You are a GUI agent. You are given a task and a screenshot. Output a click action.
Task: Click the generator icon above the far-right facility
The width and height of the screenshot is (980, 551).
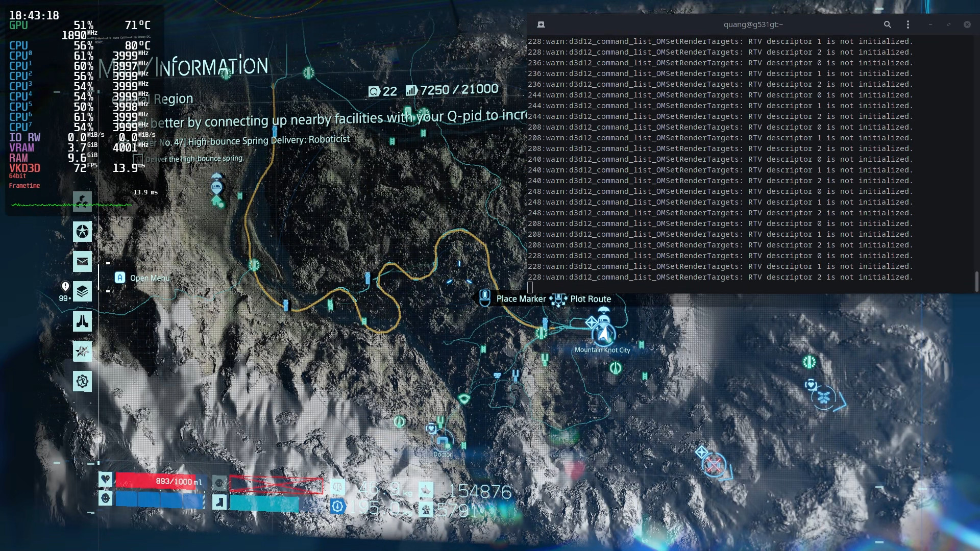point(809,362)
